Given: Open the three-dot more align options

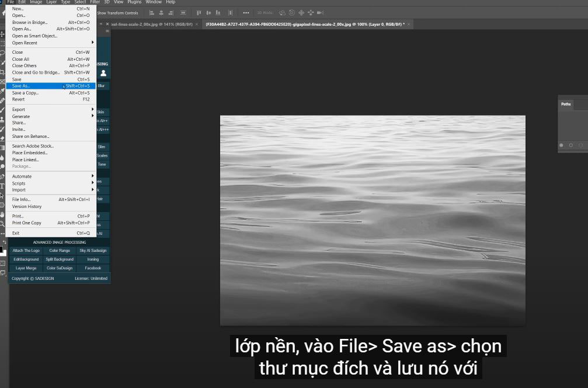Looking at the screenshot, I should [246, 13].
